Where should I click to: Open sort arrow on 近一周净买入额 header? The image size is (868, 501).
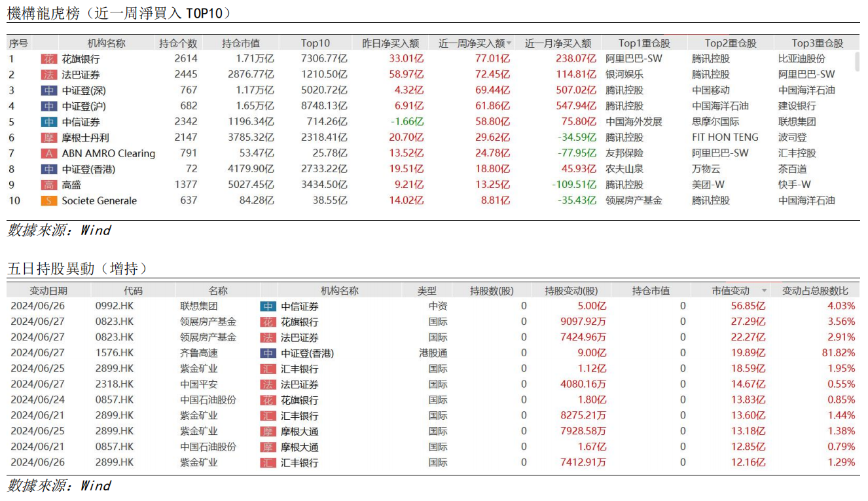(x=509, y=43)
